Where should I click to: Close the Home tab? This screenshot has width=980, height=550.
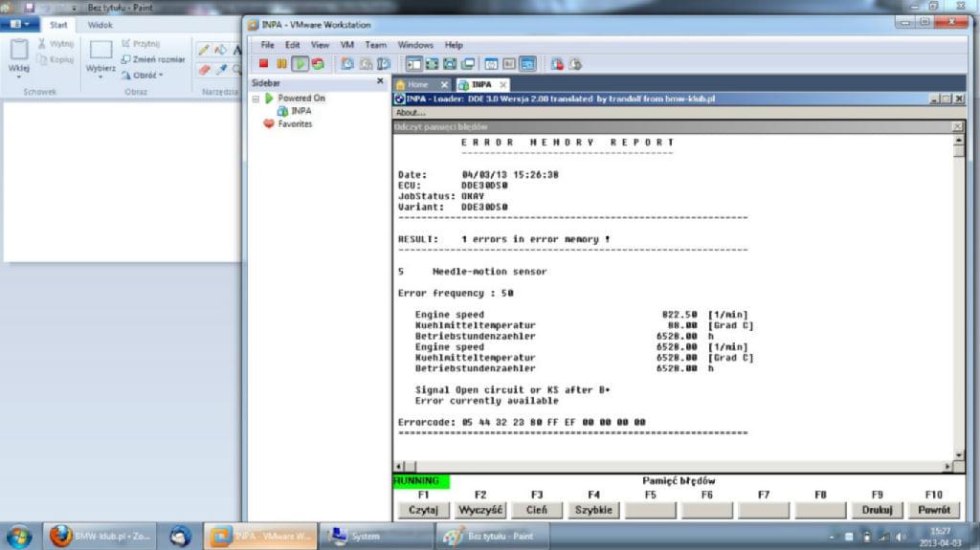[x=444, y=84]
